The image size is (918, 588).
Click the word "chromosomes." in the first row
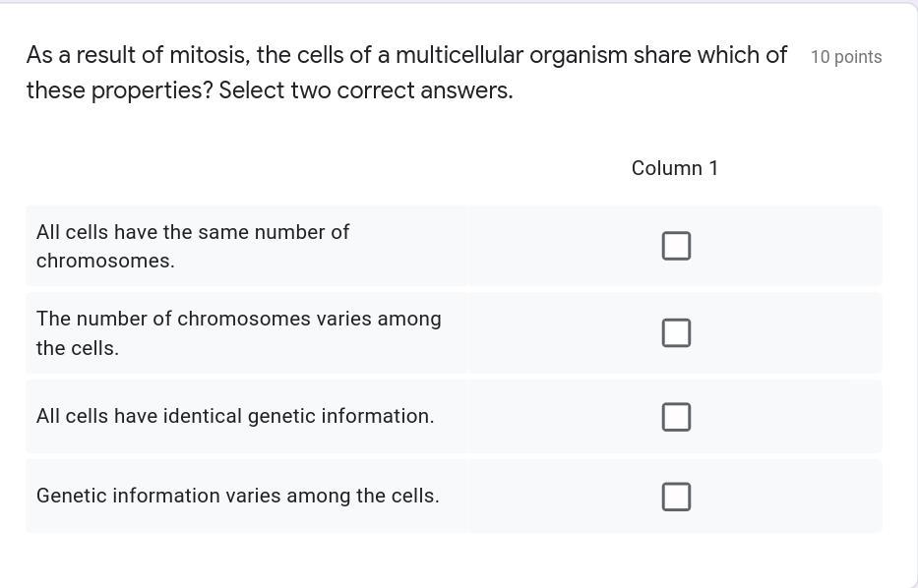105,261
